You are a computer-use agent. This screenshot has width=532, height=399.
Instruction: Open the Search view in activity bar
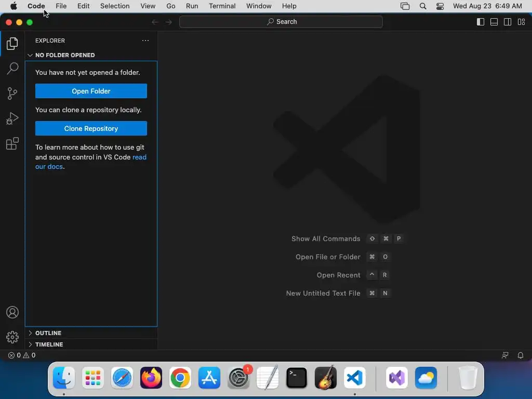coord(12,68)
